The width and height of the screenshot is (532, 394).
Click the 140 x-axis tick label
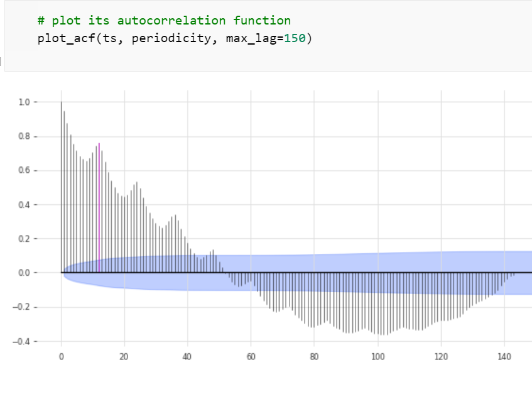[504, 357]
